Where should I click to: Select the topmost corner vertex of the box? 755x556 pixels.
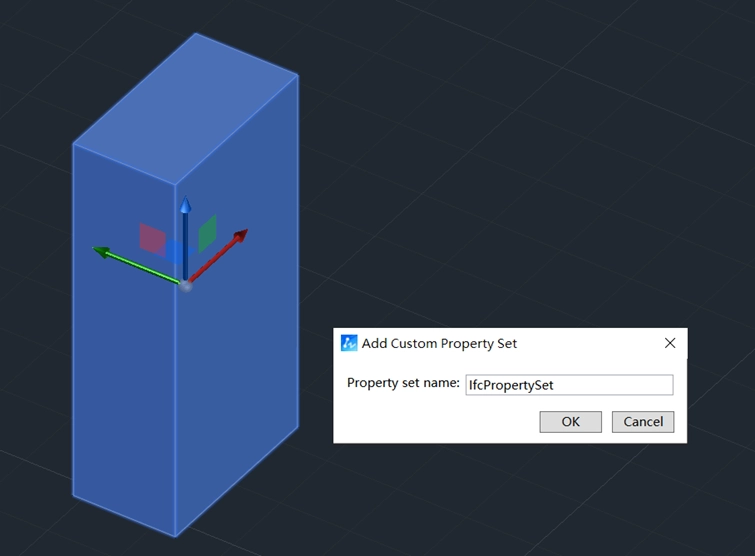[x=195, y=33]
